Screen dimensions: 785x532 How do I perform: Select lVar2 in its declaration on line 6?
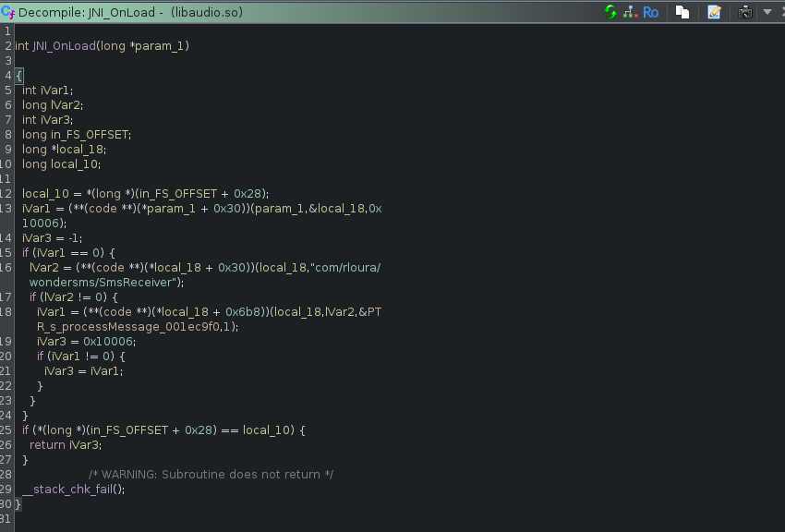pos(66,105)
